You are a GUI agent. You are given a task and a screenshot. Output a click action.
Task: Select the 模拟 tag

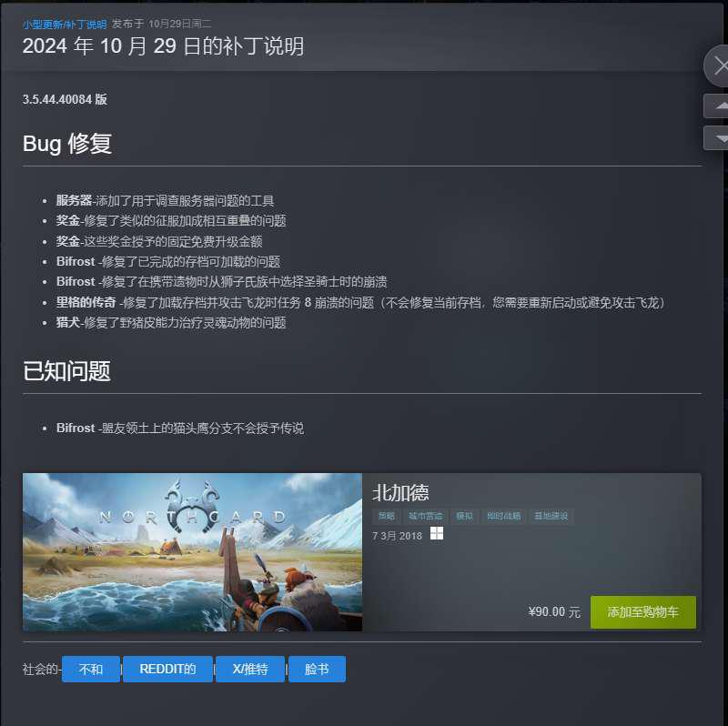coord(464,516)
